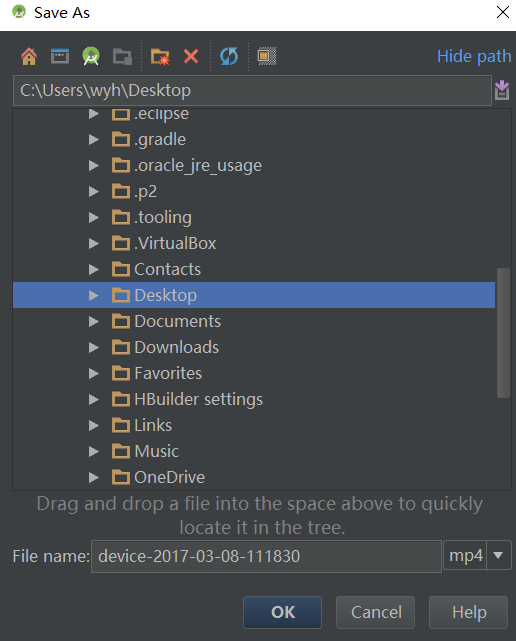
Task: Go to the Android Studio project directory
Action: pos(91,56)
